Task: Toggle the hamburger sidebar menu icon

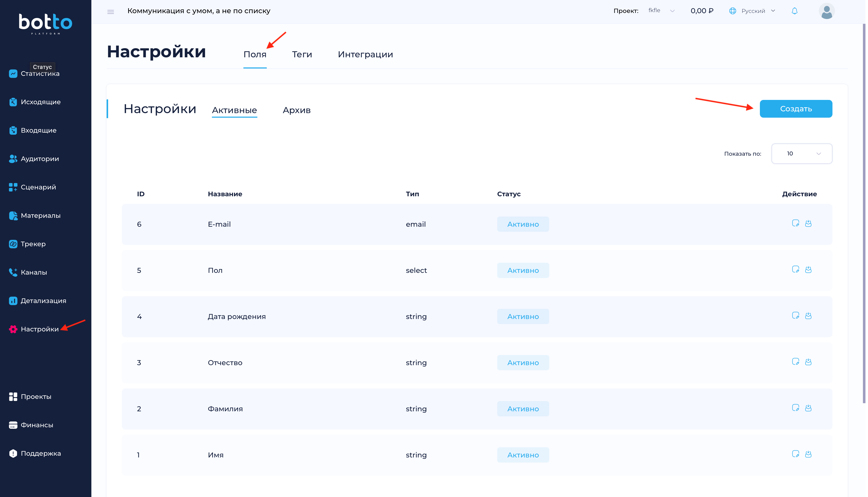Action: click(x=111, y=12)
